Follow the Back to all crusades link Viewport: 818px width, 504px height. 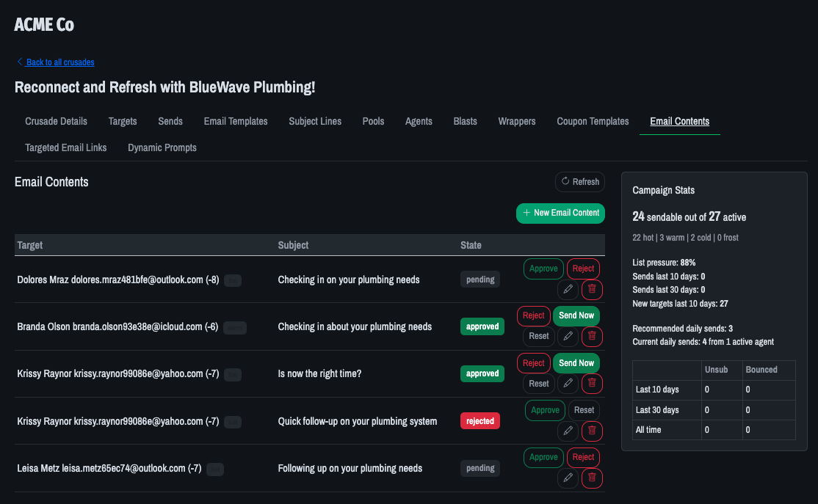click(x=60, y=62)
